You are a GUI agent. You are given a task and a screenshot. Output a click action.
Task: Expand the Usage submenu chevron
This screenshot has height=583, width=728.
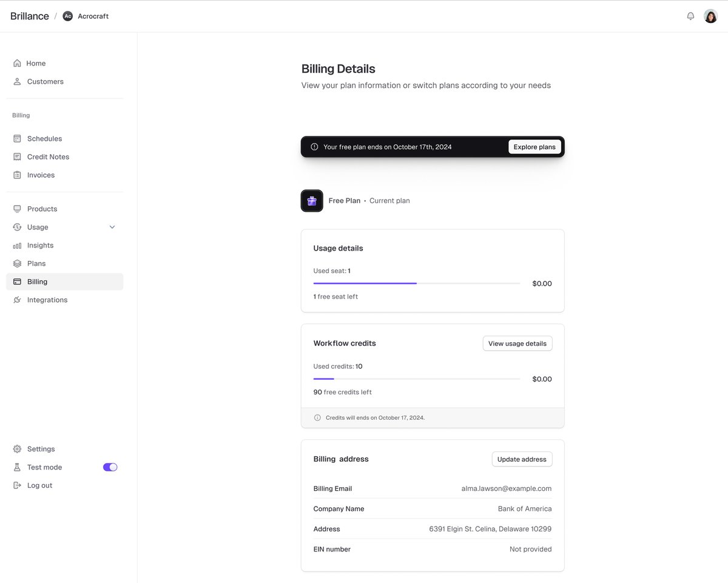click(112, 227)
